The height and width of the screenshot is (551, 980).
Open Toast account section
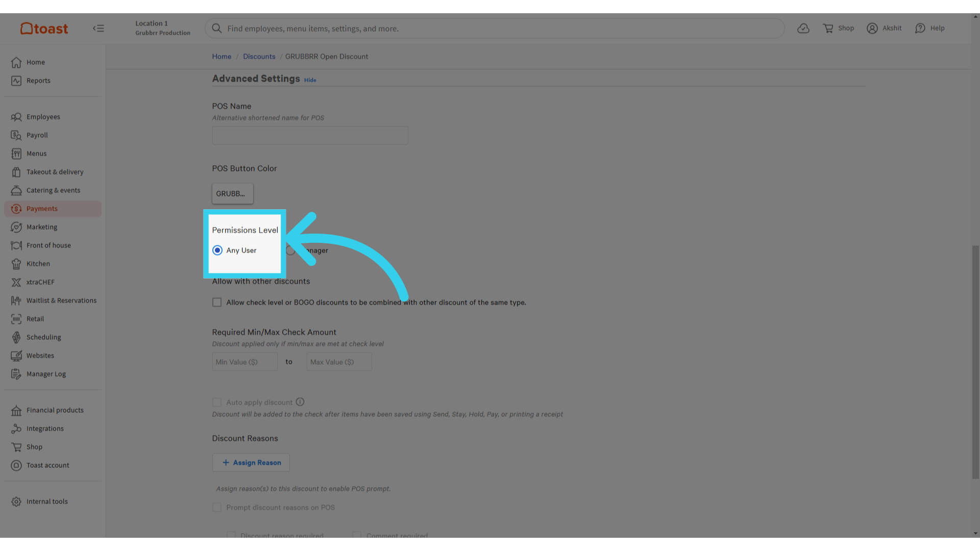point(53,465)
